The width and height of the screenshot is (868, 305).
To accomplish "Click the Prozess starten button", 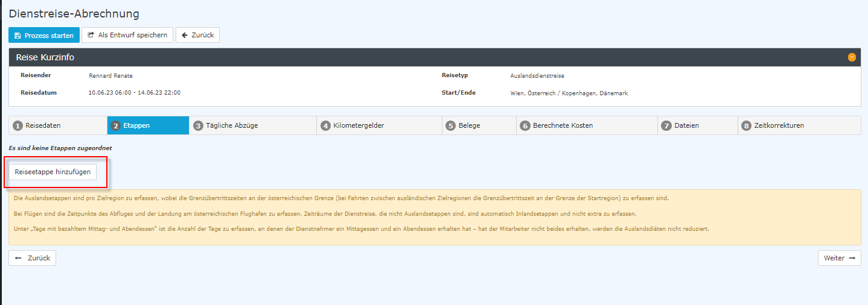I will (44, 36).
